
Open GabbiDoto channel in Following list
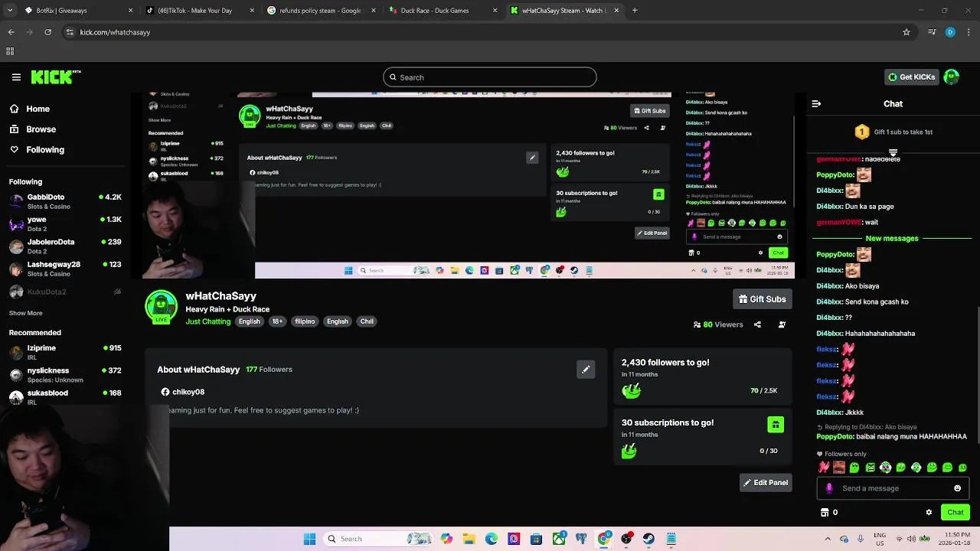coord(65,201)
